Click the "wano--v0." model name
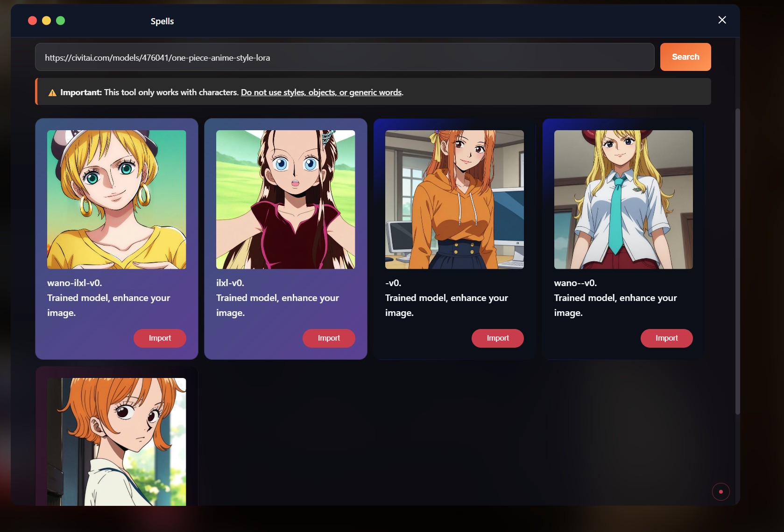The width and height of the screenshot is (784, 532). point(575,283)
